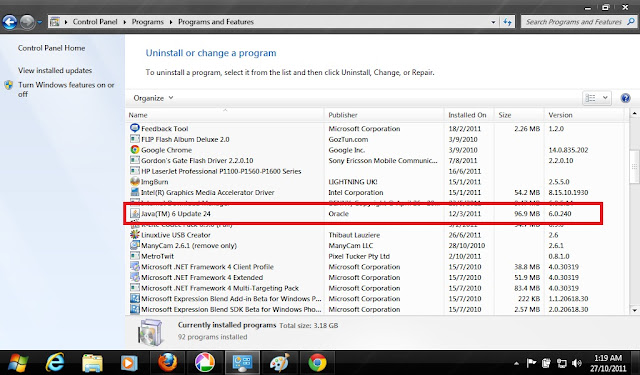
Task: Open Windows Explorer folder on taskbar
Action: tap(92, 363)
